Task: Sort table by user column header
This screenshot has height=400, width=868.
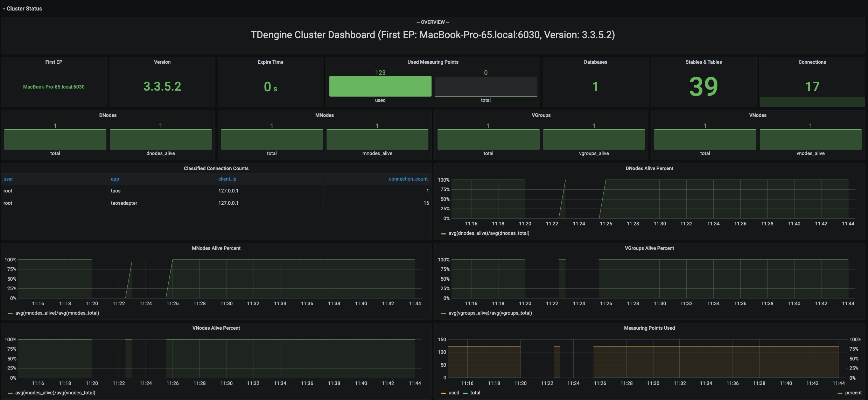Action: point(8,179)
